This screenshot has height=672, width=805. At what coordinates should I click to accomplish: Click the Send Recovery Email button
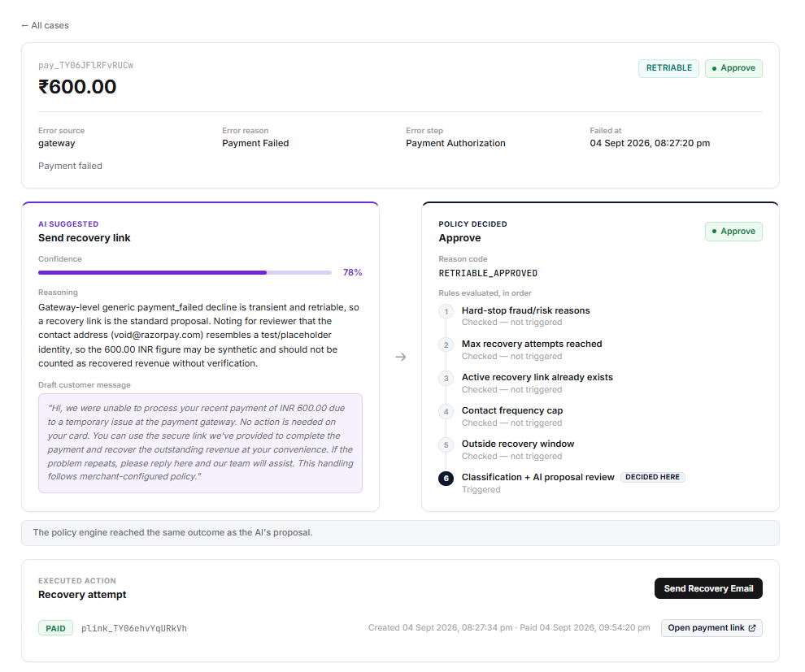point(708,588)
